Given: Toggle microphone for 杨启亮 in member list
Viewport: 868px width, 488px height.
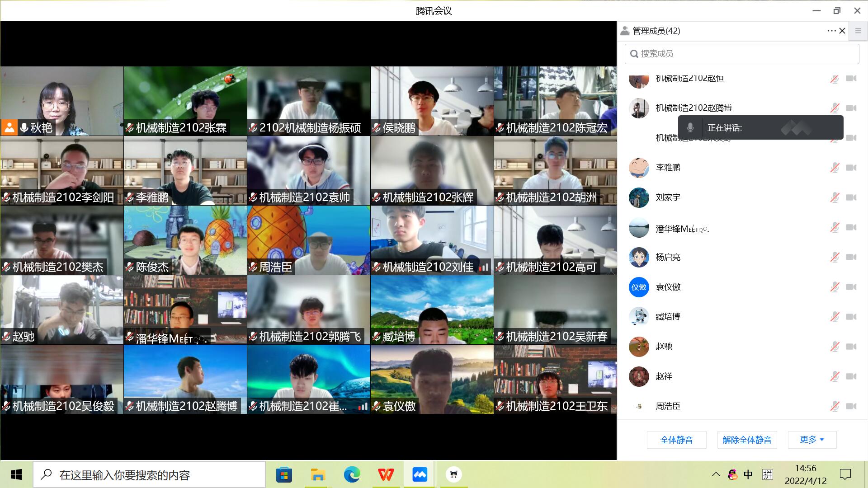Looking at the screenshot, I should pos(835,257).
